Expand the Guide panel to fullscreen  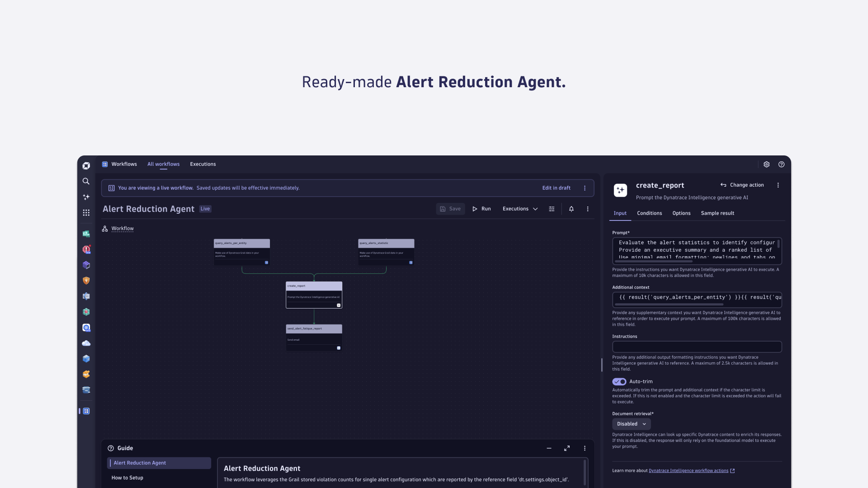coord(566,448)
